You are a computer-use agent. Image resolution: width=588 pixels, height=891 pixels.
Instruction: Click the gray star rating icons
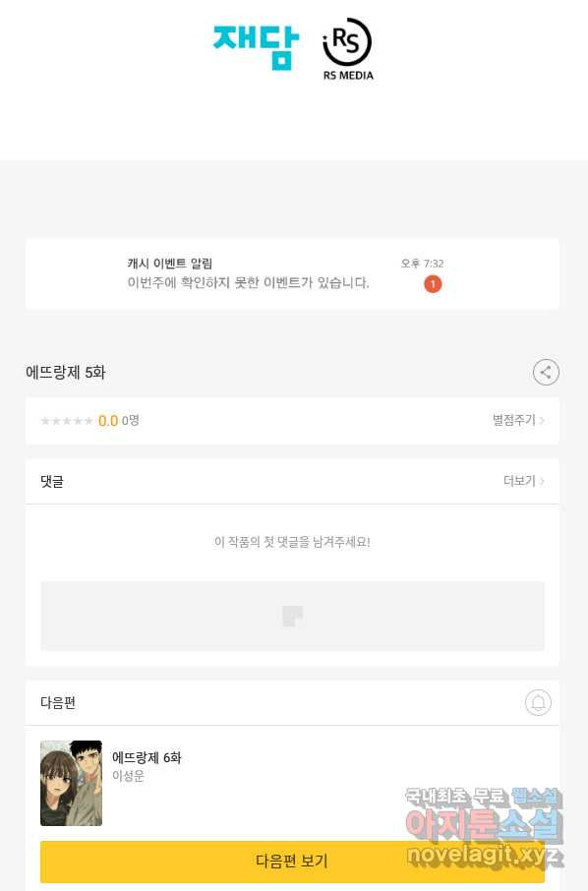pyautogui.click(x=67, y=421)
